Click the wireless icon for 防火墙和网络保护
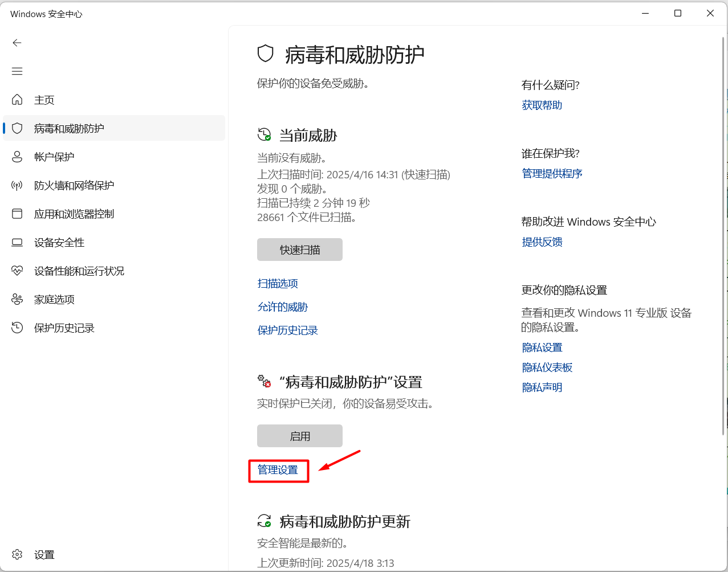This screenshot has height=572, width=728. coord(17,185)
